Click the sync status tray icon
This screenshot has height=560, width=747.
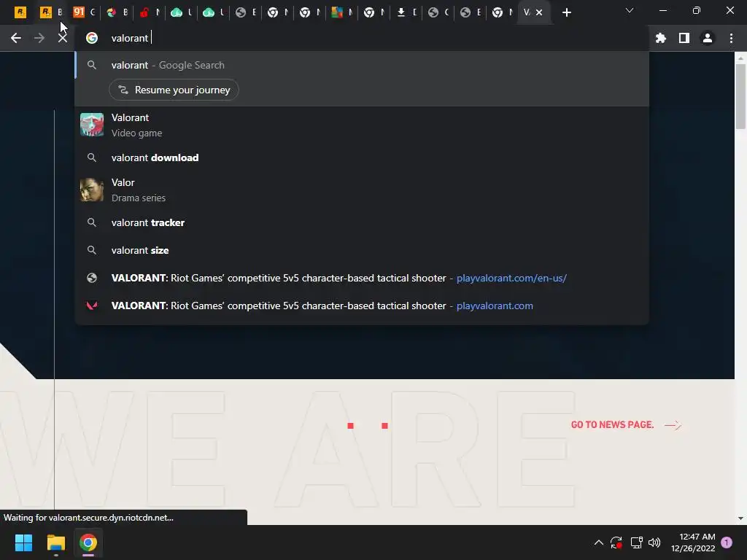click(x=616, y=542)
